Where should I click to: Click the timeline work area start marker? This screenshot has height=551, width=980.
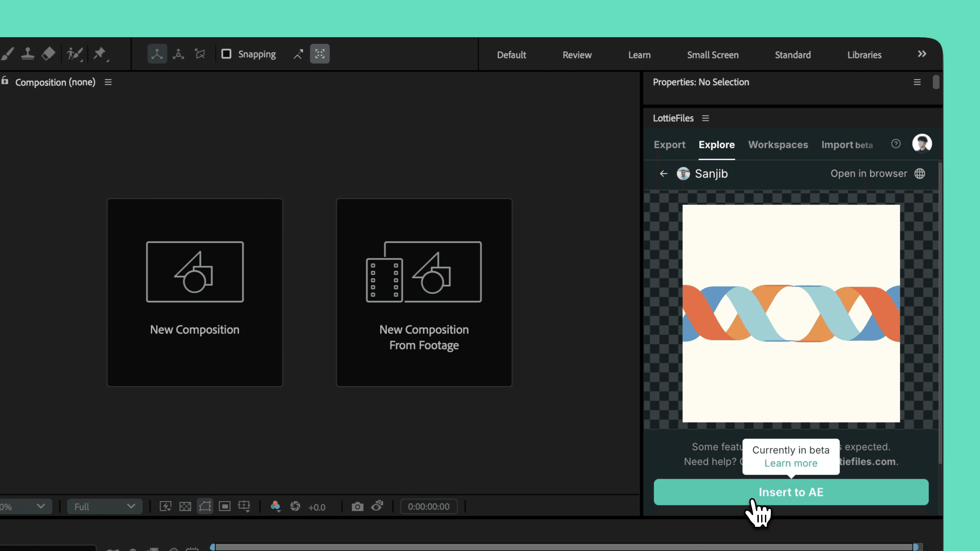(213, 547)
